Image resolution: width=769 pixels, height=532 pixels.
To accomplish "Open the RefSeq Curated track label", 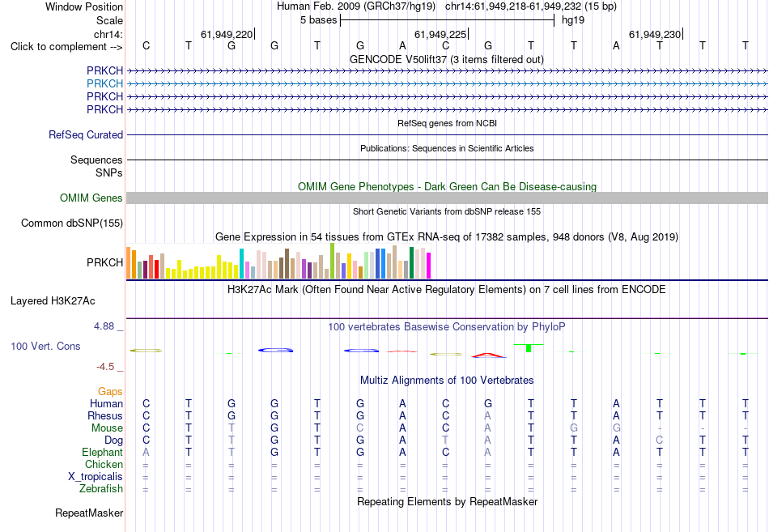I will [85, 135].
